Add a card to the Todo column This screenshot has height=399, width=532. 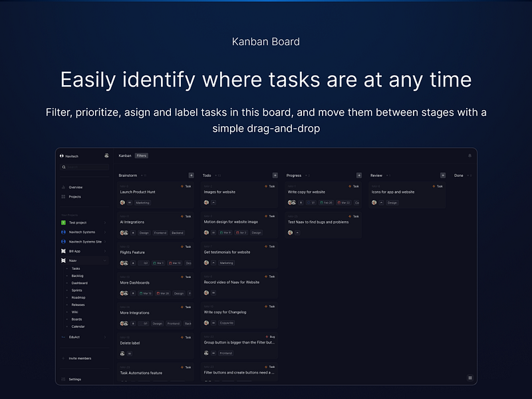[275, 176]
